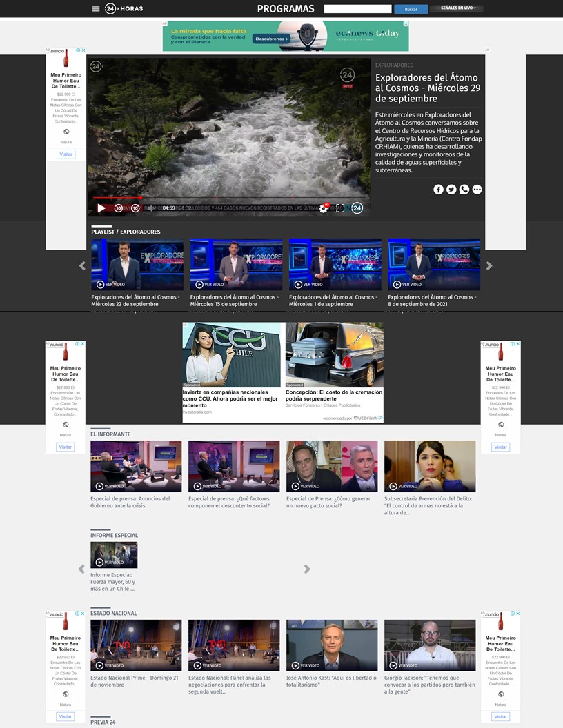The height and width of the screenshot is (728, 563).
Task: Open the EXPLORADORES category label above the title
Action: (x=394, y=65)
